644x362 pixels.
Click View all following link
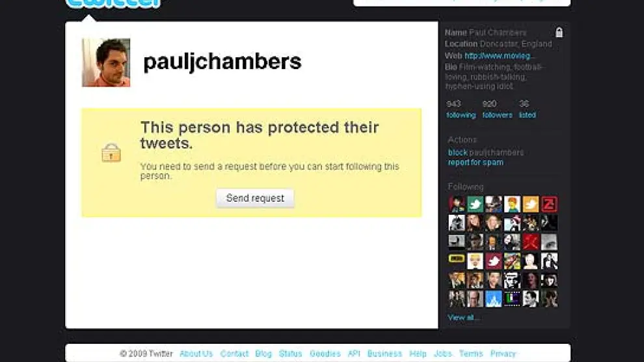coord(463,318)
